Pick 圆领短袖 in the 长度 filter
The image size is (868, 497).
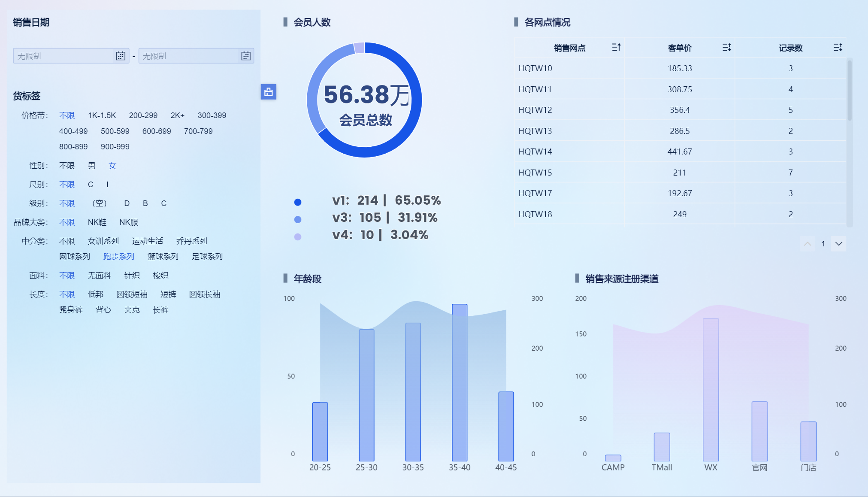[x=132, y=294]
